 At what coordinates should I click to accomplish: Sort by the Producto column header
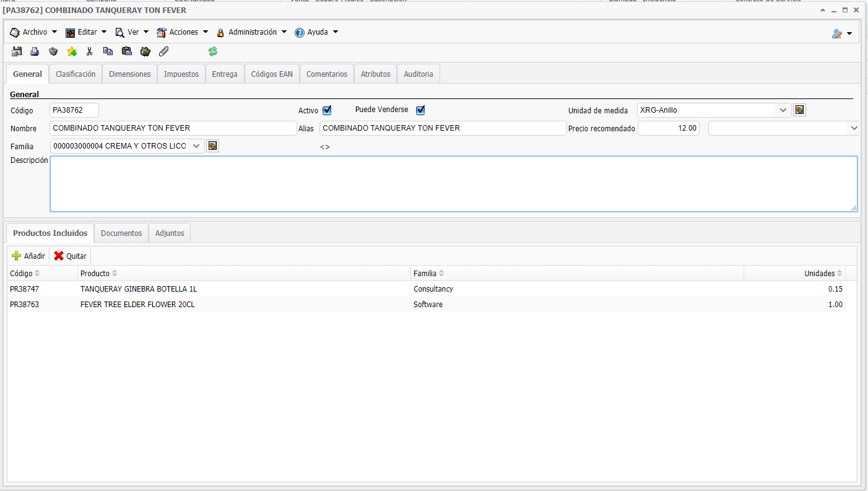[245, 273]
